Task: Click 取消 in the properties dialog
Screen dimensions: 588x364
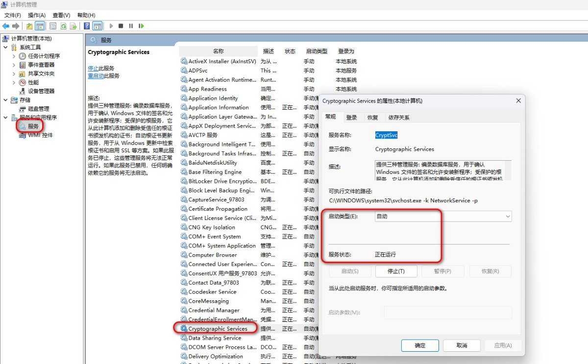Action: pyautogui.click(x=462, y=345)
